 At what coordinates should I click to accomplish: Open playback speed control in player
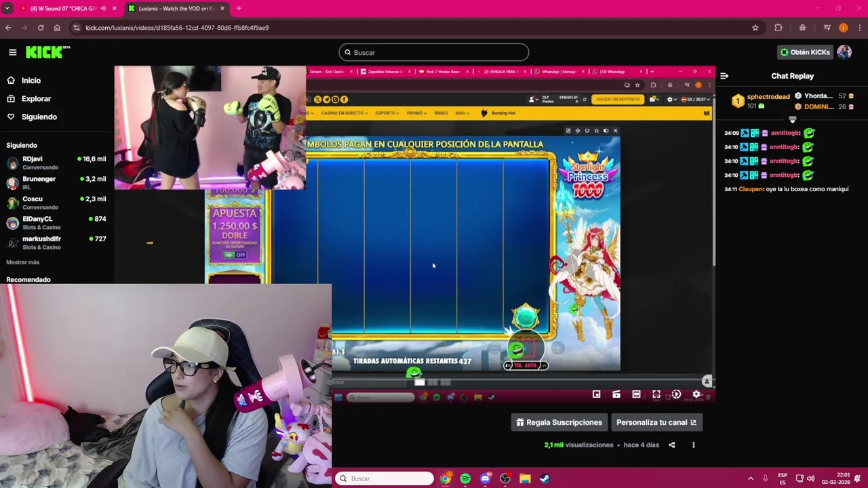coord(676,394)
